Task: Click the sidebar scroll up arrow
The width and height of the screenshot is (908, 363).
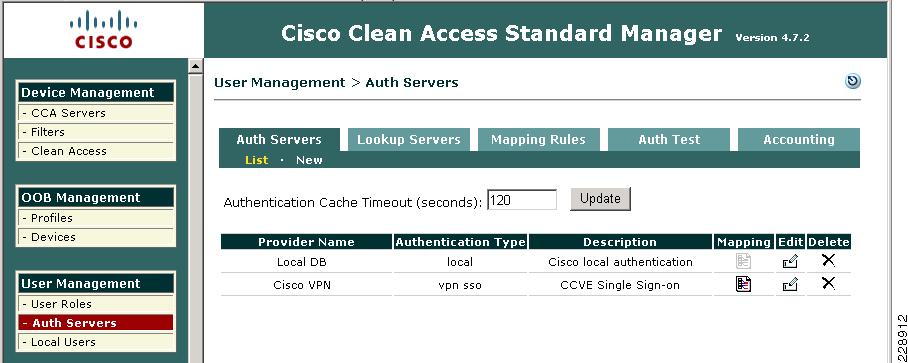Action: click(x=196, y=67)
